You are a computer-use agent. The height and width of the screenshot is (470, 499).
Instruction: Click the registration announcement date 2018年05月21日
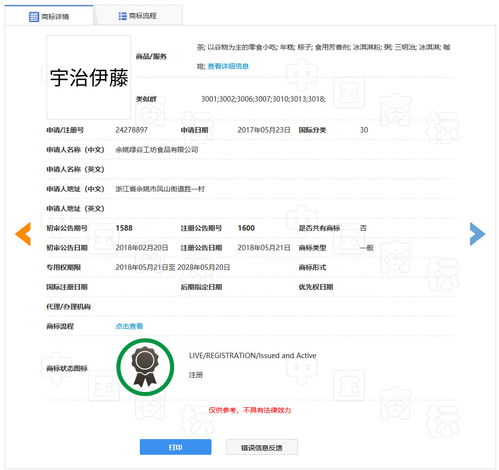point(264,248)
